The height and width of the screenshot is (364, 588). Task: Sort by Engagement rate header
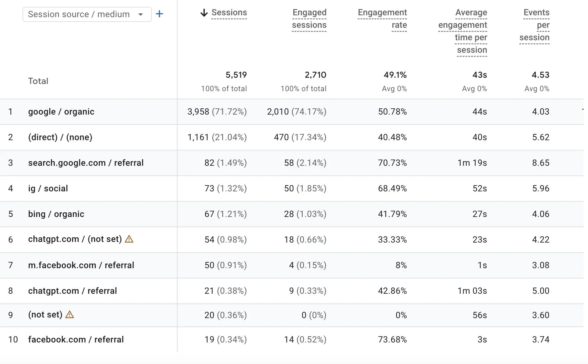coord(382,19)
